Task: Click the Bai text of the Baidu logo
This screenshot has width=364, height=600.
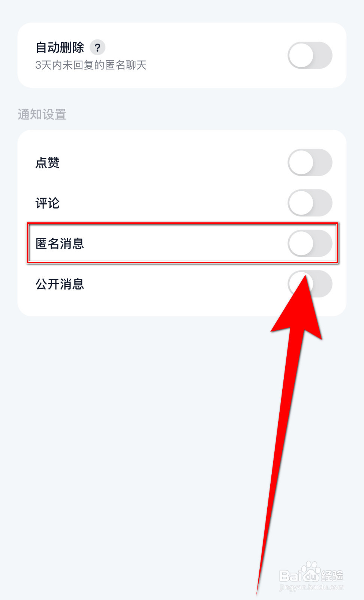Action: 291,576
